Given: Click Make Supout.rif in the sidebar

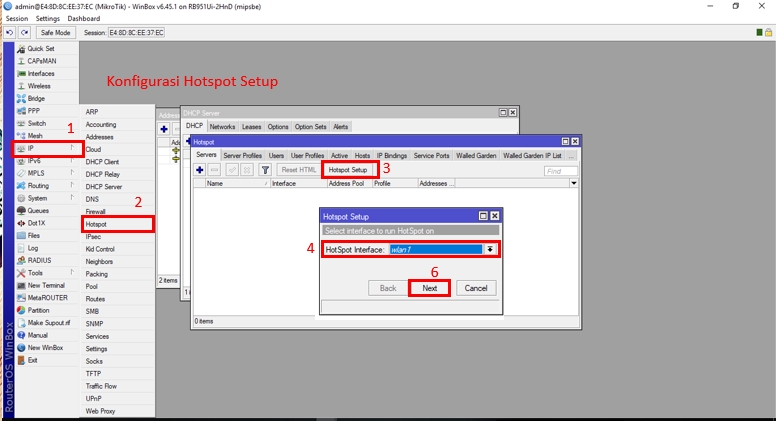Looking at the screenshot, I should 46,323.
